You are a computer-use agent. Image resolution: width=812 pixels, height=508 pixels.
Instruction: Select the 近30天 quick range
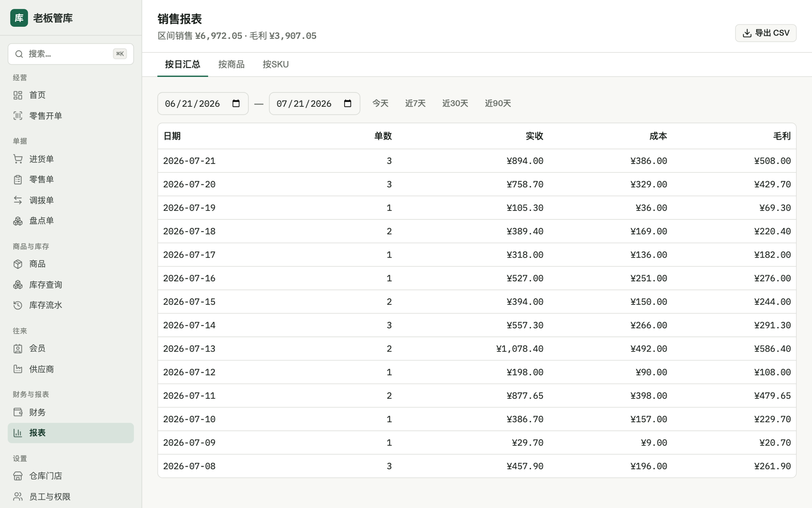click(455, 104)
